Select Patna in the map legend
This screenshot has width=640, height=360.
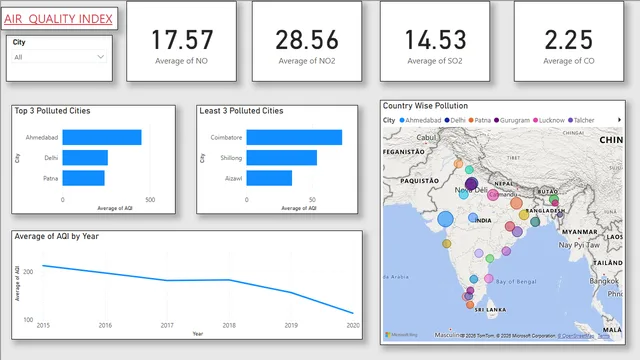[480, 120]
